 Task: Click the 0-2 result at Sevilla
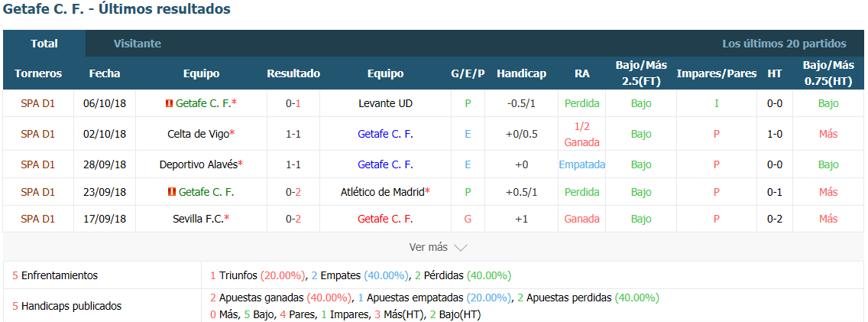pyautogui.click(x=293, y=219)
